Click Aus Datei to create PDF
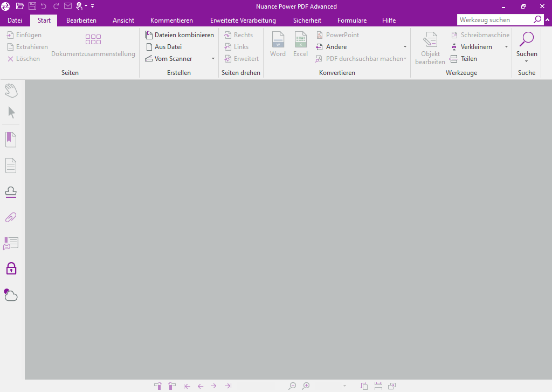This screenshot has width=552, height=392. point(168,47)
